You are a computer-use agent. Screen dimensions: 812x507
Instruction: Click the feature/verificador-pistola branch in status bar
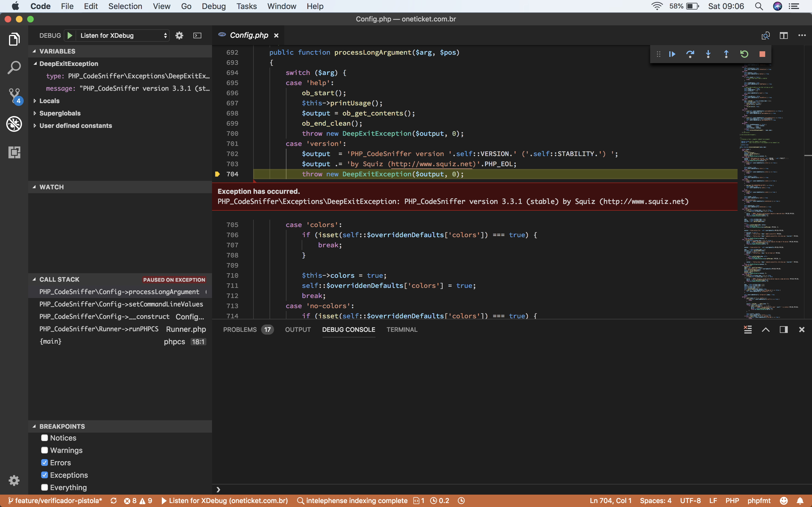[55, 501]
